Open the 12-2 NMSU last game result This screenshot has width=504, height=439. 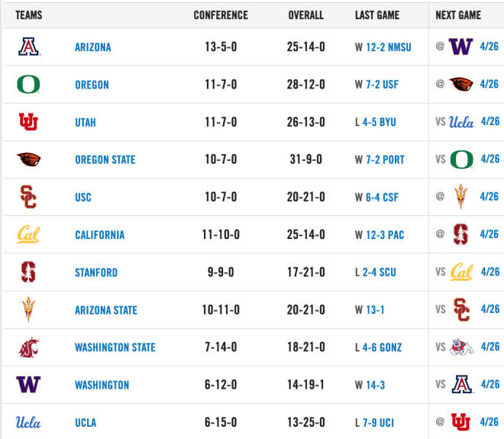389,47
